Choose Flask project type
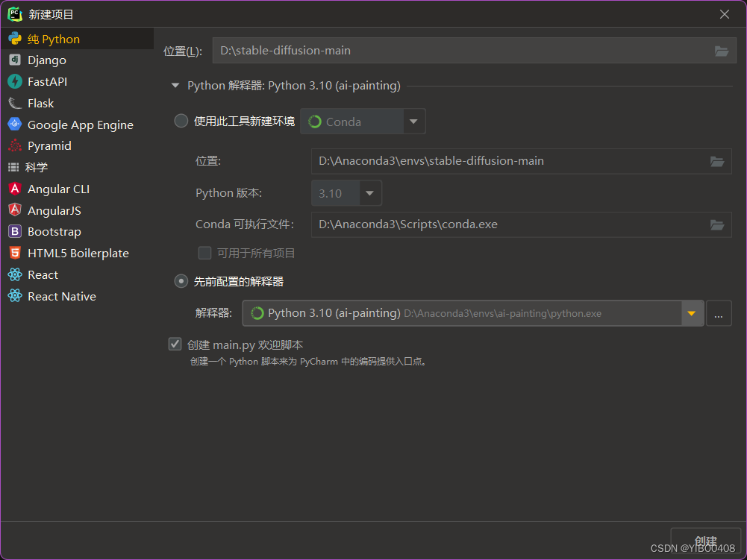 tap(77, 104)
